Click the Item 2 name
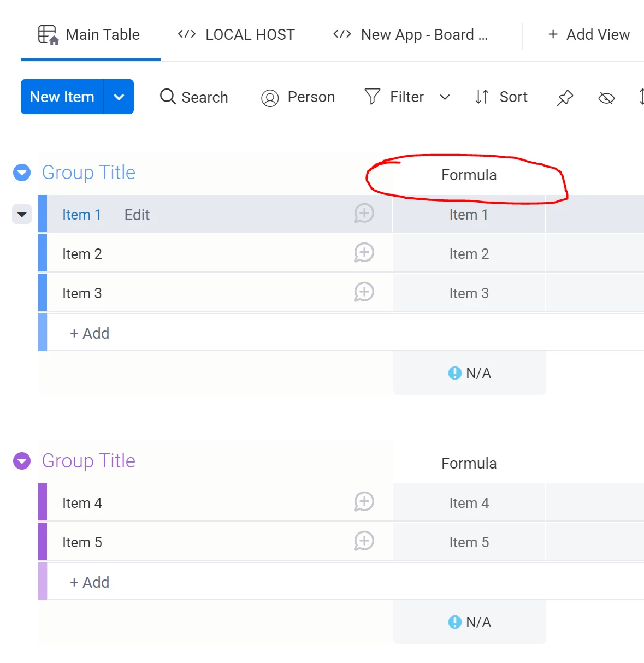 82,254
